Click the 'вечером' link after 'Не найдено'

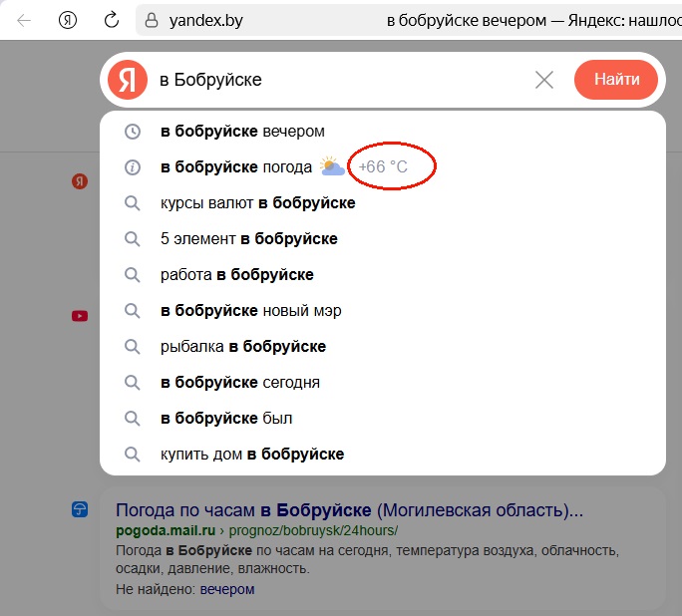[x=226, y=589]
